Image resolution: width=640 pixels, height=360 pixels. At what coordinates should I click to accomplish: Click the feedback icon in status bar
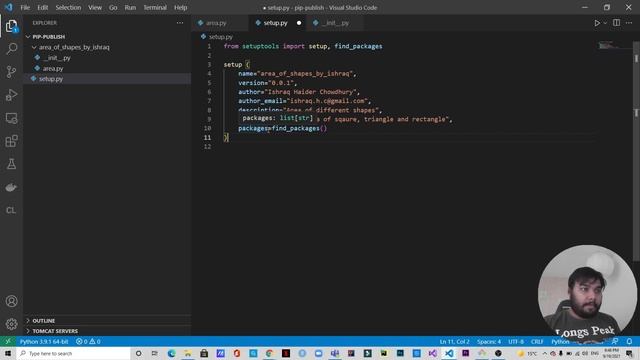pos(615,341)
